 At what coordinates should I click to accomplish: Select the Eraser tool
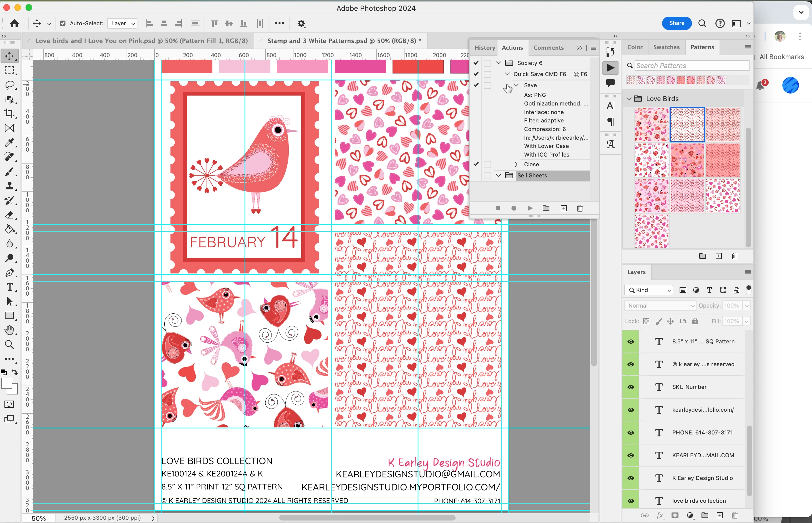coord(9,215)
